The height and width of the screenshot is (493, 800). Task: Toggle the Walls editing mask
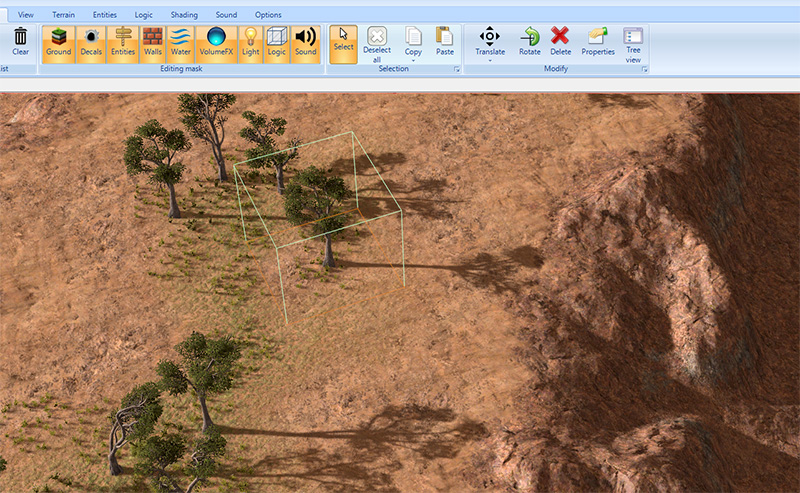153,44
